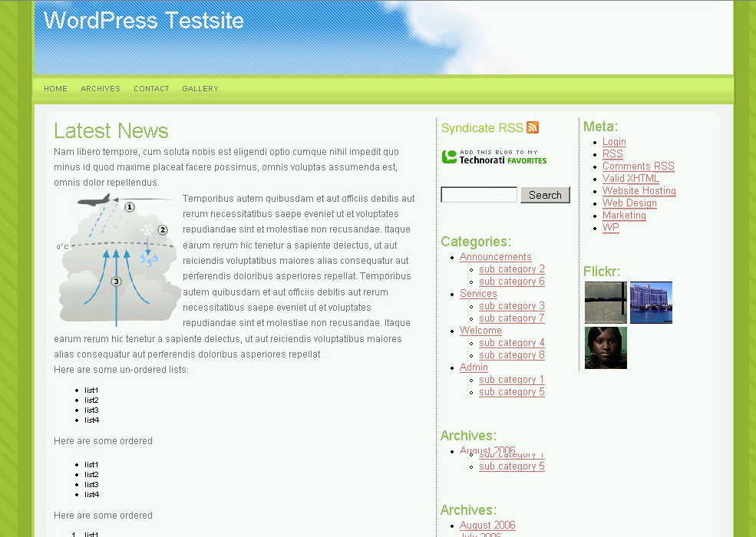The width and height of the screenshot is (756, 537).
Task: Open the Website Hosting link
Action: point(639,191)
